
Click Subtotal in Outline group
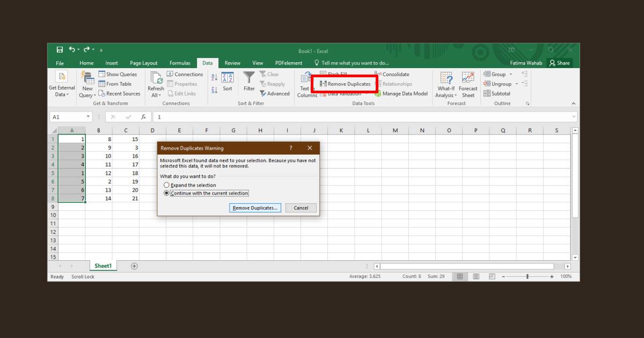coord(497,94)
